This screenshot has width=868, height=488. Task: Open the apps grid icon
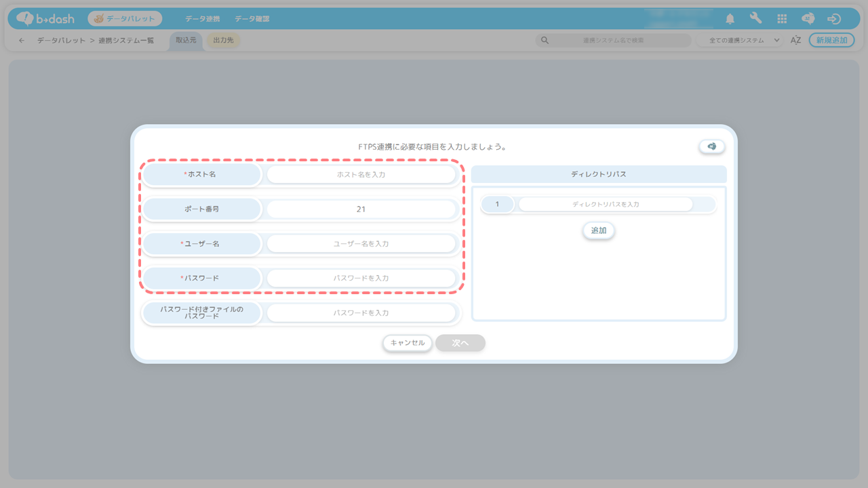pos(782,19)
